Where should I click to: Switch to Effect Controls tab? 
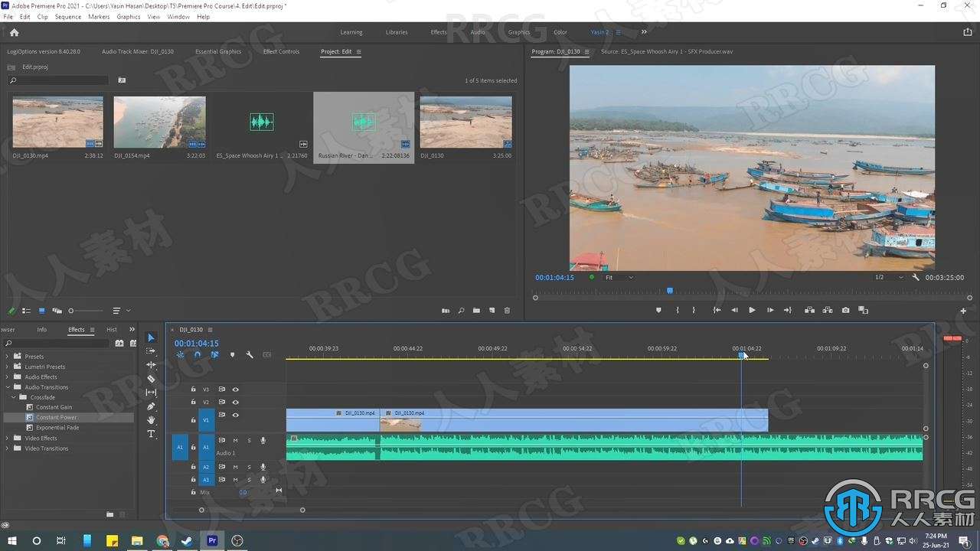click(281, 51)
